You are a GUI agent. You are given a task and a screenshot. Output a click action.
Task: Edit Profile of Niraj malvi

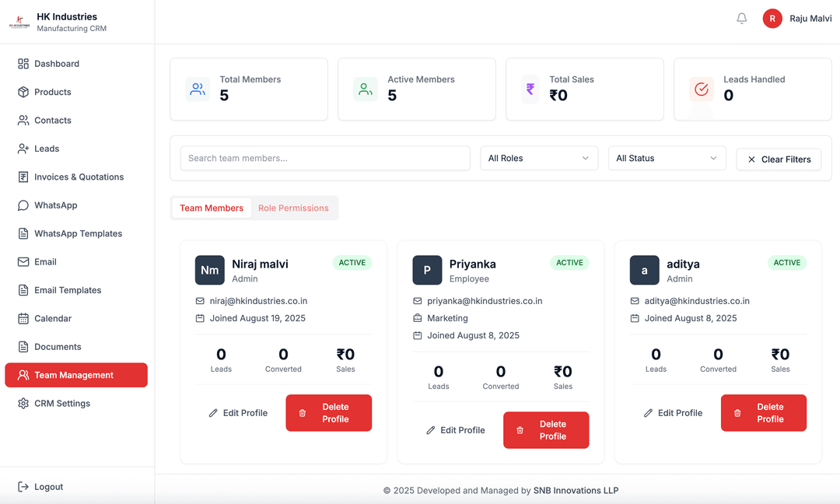[238, 413]
